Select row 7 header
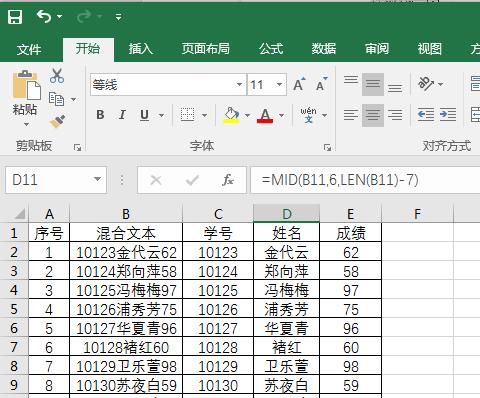The image size is (480, 398). (14, 347)
